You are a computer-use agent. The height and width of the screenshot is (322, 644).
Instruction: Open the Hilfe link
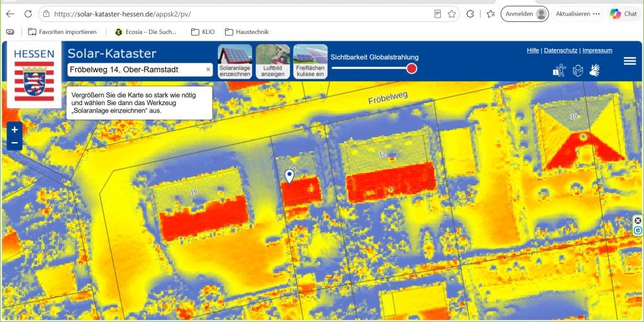[533, 50]
